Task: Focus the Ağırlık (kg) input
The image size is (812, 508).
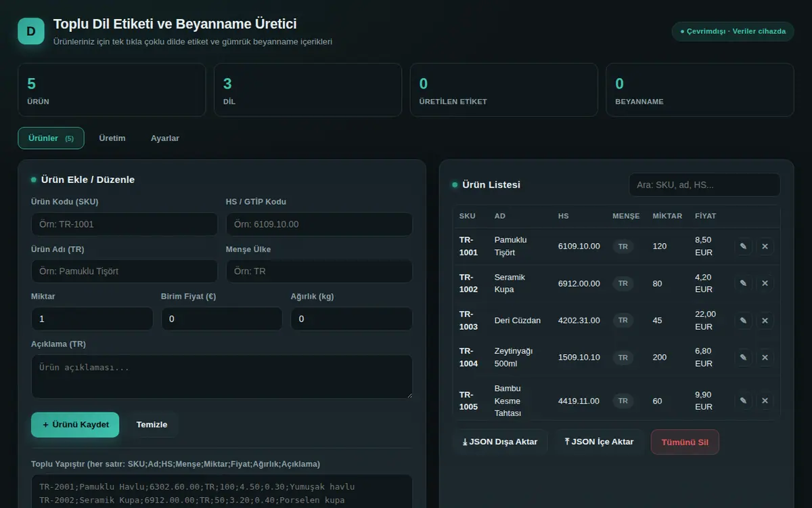Action: (x=352, y=319)
